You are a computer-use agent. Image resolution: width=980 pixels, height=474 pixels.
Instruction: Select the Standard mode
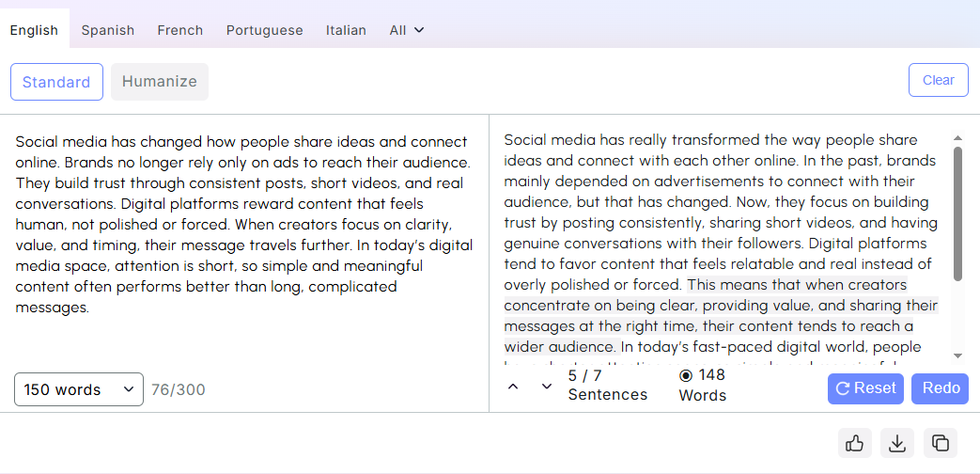click(x=56, y=82)
